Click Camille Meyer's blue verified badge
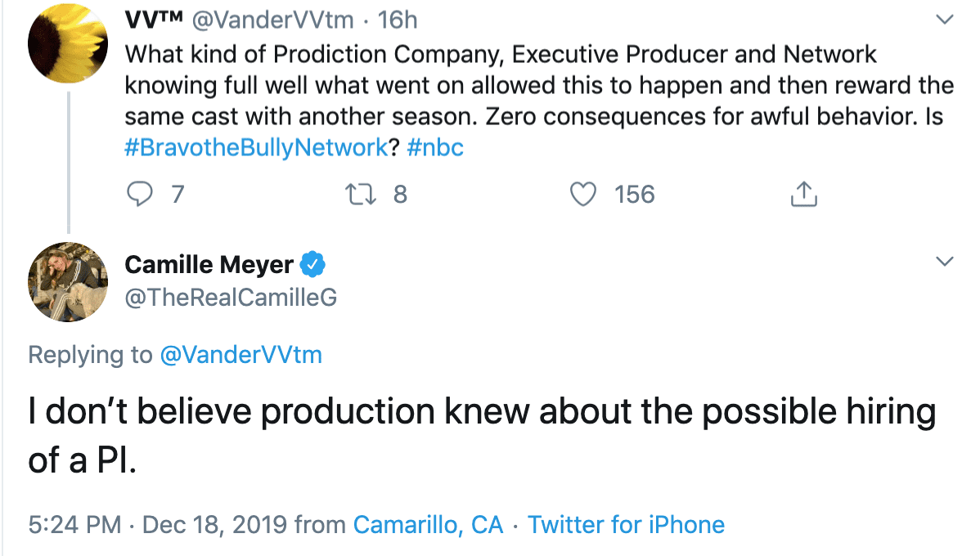The image size is (980, 556). pos(314,264)
